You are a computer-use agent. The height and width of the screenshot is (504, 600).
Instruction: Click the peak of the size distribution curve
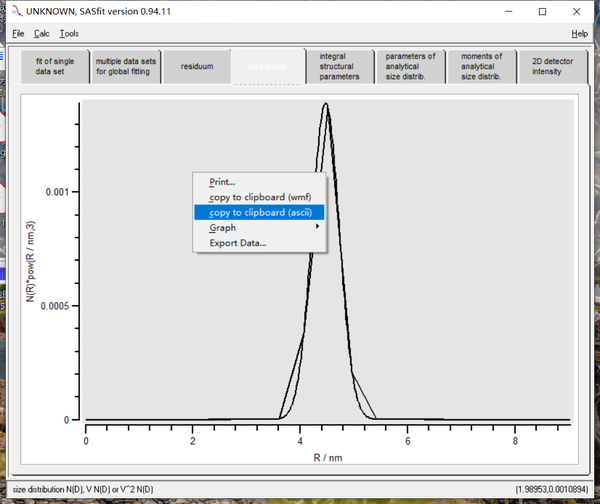click(x=326, y=103)
